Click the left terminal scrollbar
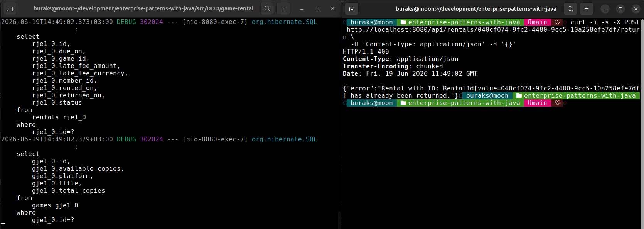 339,220
